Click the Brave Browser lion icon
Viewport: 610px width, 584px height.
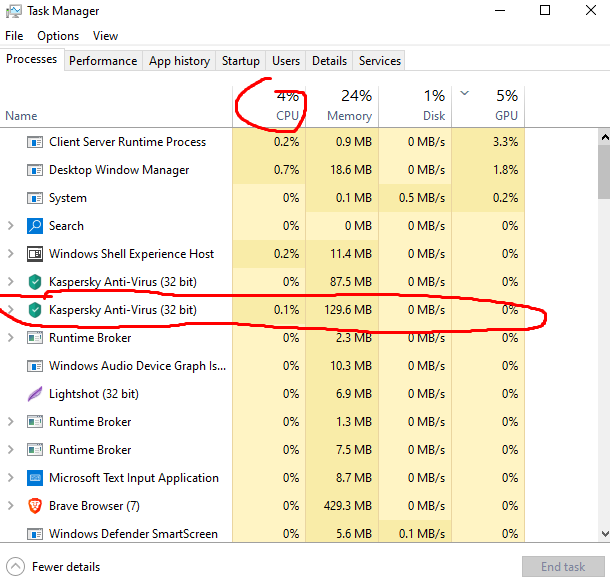coord(35,506)
